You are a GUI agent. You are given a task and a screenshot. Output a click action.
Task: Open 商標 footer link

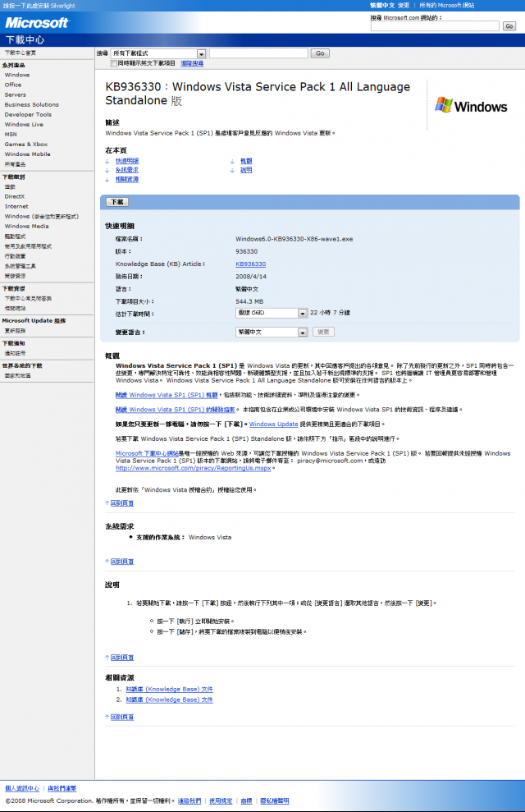246,801
